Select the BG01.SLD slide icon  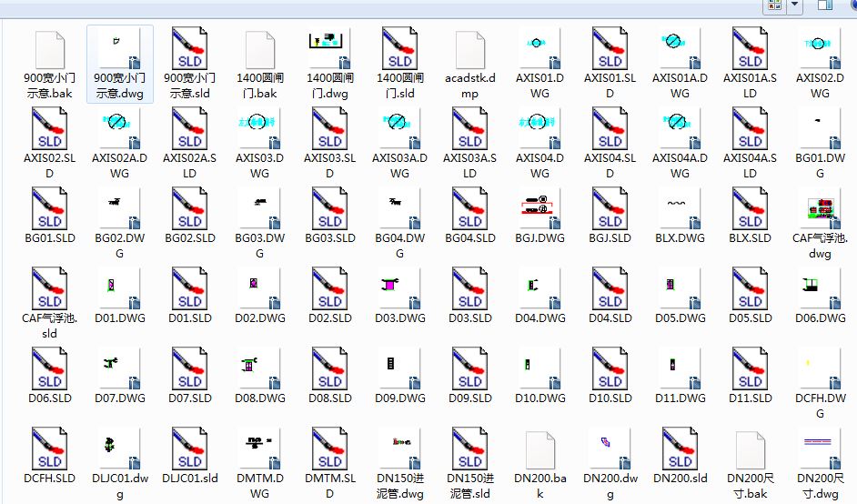pos(50,209)
